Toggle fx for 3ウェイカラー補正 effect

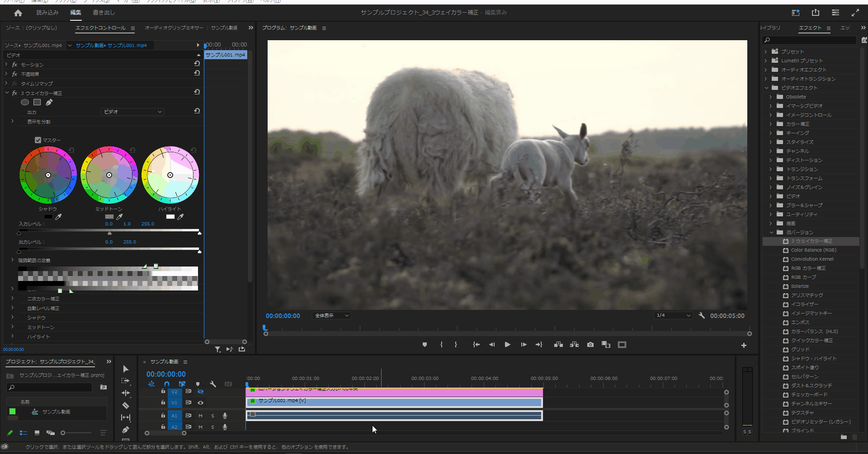tap(14, 93)
